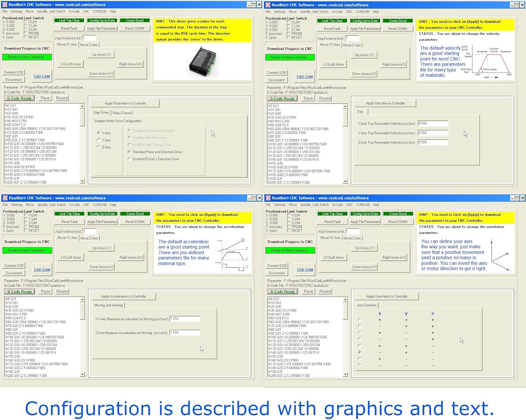Click the Jog Distance field in top-left window
Image resolution: width=526 pixels, height=420 pixels.
coord(89,38)
